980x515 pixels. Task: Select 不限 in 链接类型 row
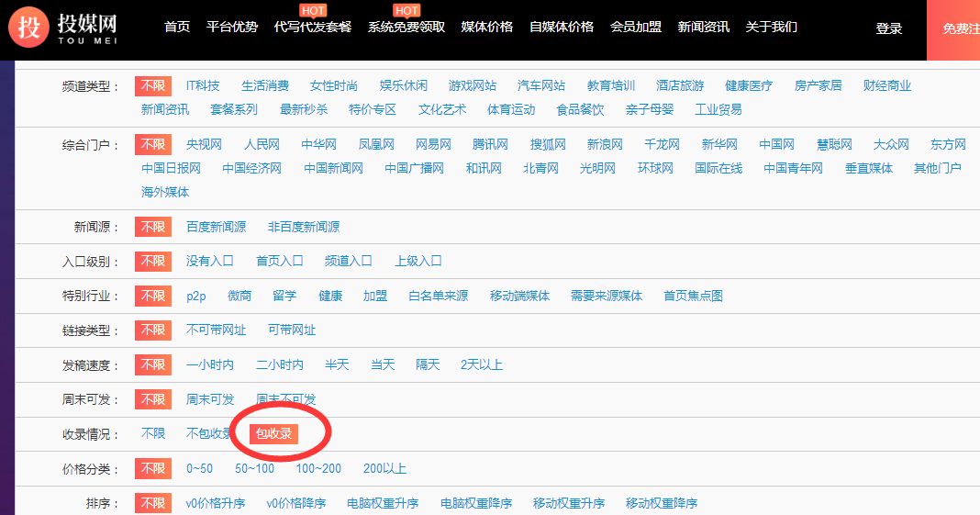click(153, 330)
